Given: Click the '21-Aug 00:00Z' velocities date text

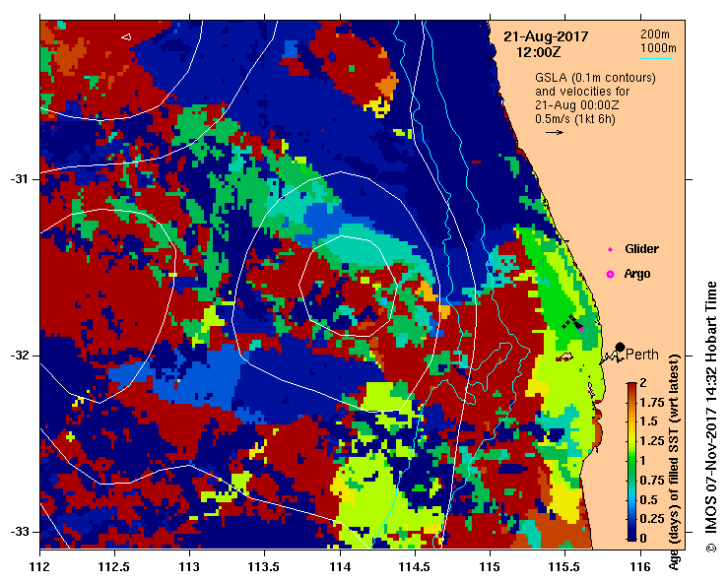Looking at the screenshot, I should [x=576, y=105].
